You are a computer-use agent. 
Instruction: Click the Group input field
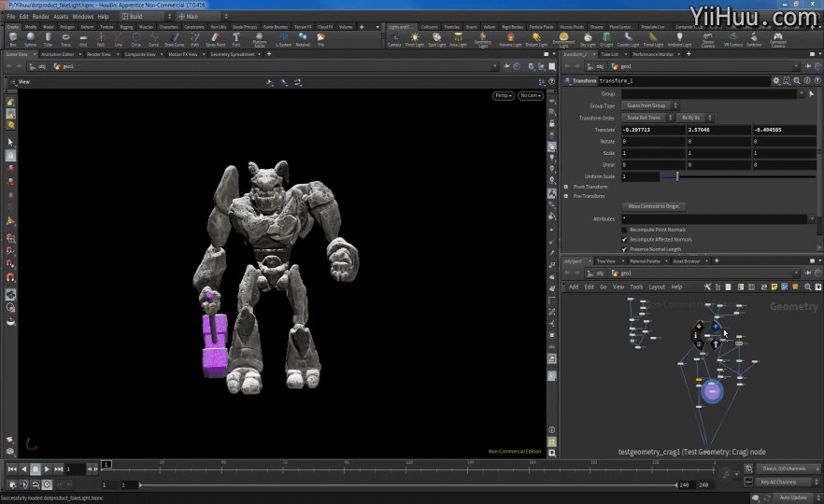coord(708,94)
